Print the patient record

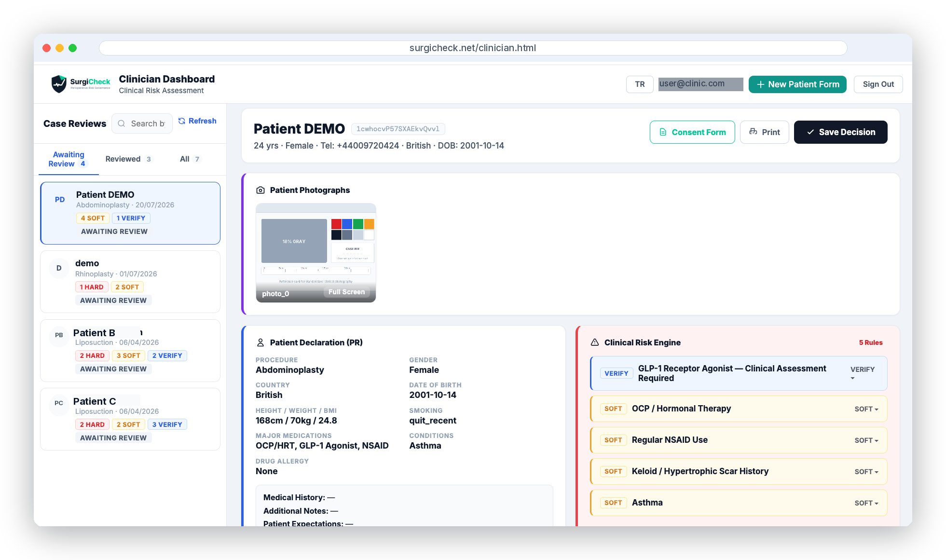(x=764, y=132)
